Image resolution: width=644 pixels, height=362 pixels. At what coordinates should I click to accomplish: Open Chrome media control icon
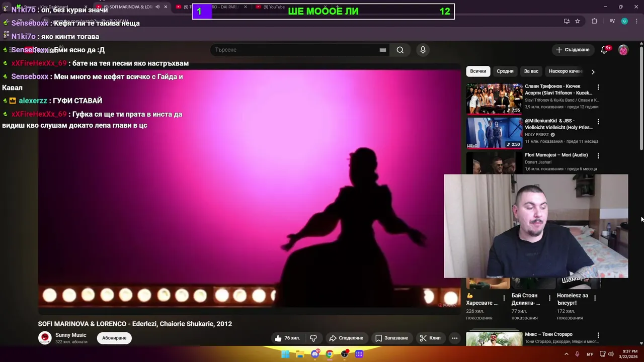pos(612,21)
